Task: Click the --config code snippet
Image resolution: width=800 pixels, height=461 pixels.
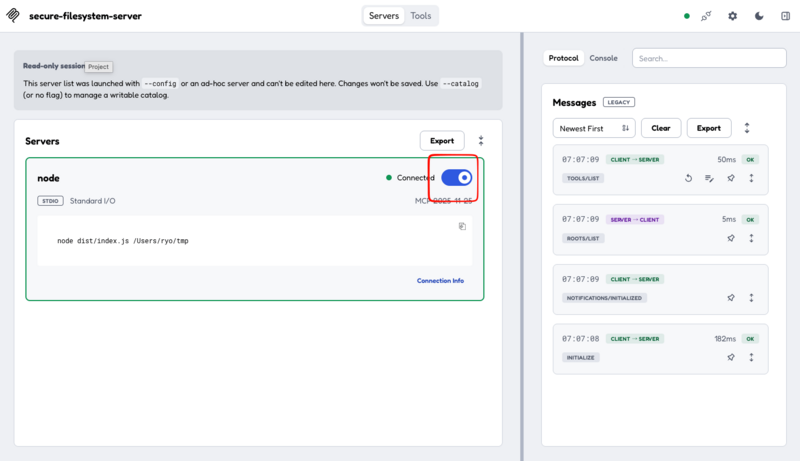Action: tap(160, 83)
